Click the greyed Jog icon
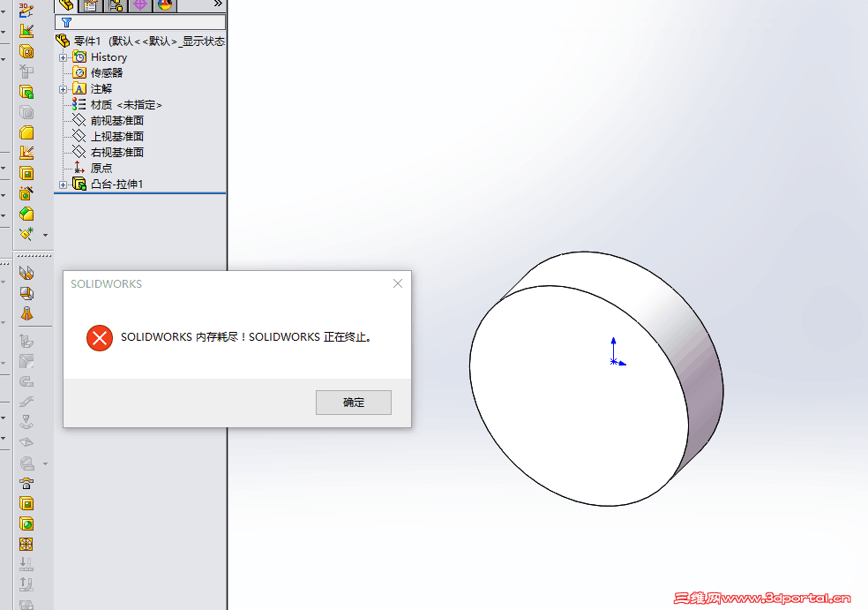The height and width of the screenshot is (610, 868). (26, 402)
